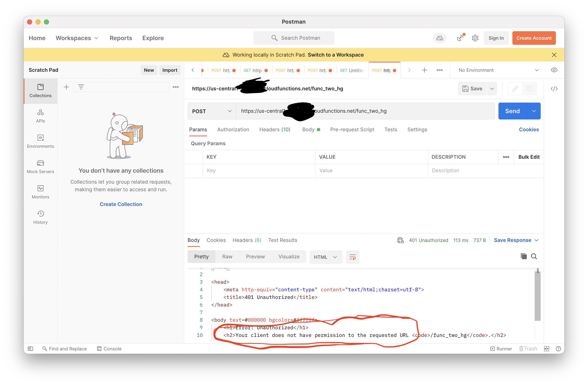The width and height of the screenshot is (588, 385).
Task: Open query params column options menu
Action: click(506, 157)
